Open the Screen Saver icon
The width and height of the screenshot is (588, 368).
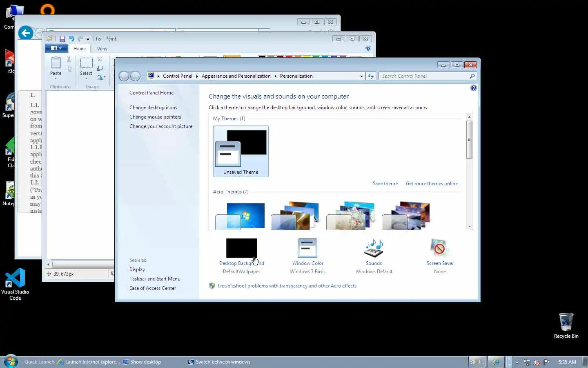click(x=440, y=248)
